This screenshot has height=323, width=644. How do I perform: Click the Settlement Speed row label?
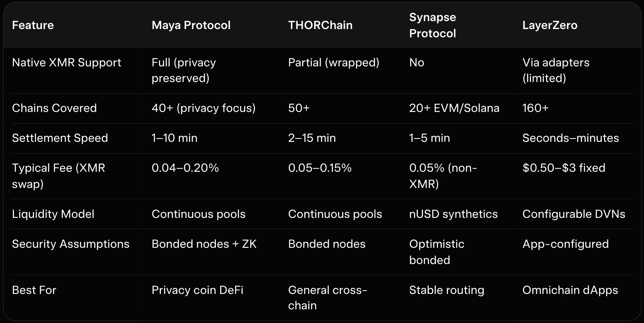coord(60,138)
